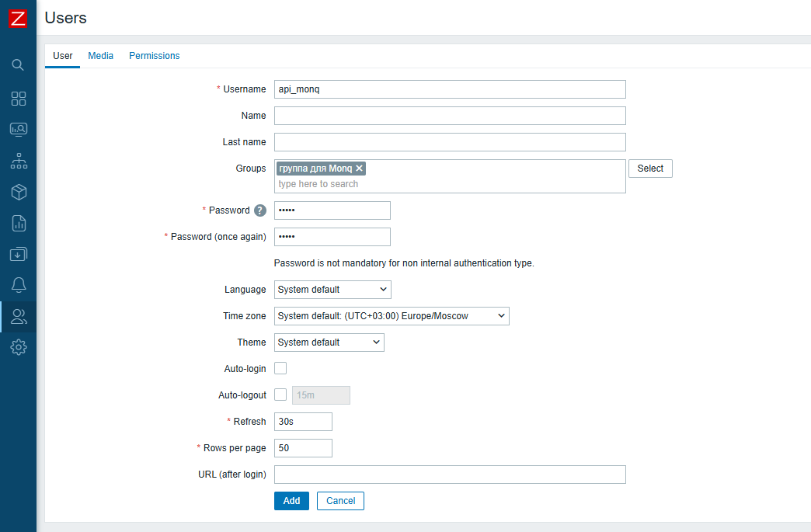Open the Alerts bell icon

click(x=18, y=284)
